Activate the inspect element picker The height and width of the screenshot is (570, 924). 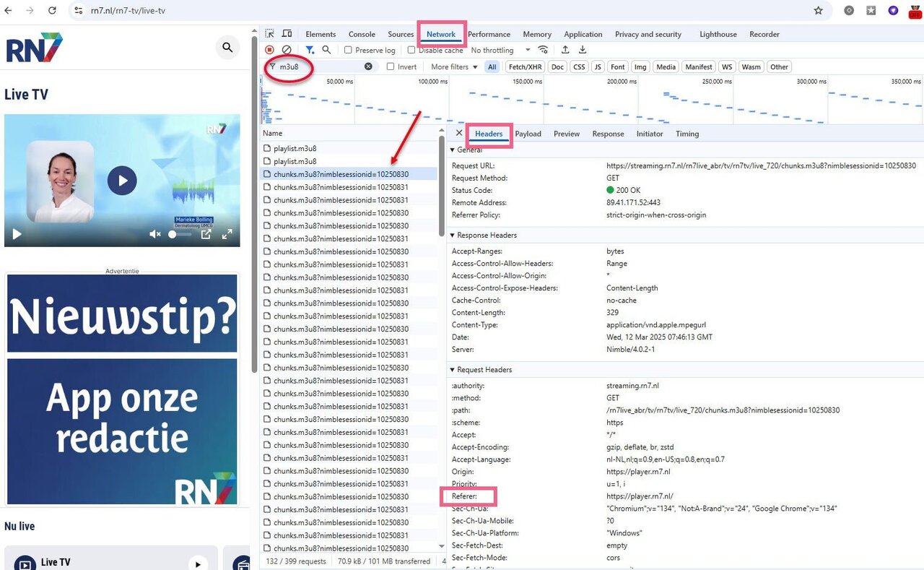(x=269, y=34)
